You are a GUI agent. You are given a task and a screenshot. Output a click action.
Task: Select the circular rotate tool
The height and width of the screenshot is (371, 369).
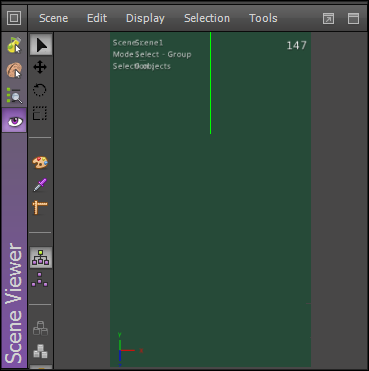pyautogui.click(x=40, y=90)
